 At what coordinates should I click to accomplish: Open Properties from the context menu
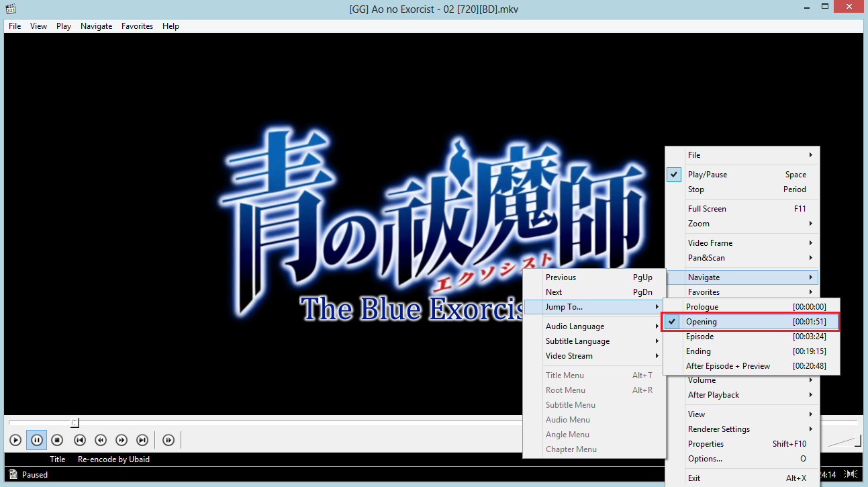(742, 444)
